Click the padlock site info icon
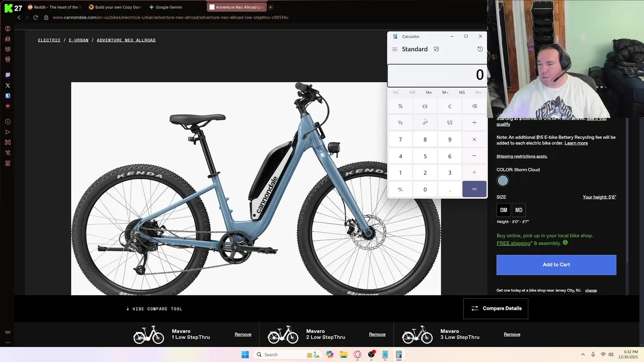This screenshot has width=644, height=362. (x=46, y=17)
